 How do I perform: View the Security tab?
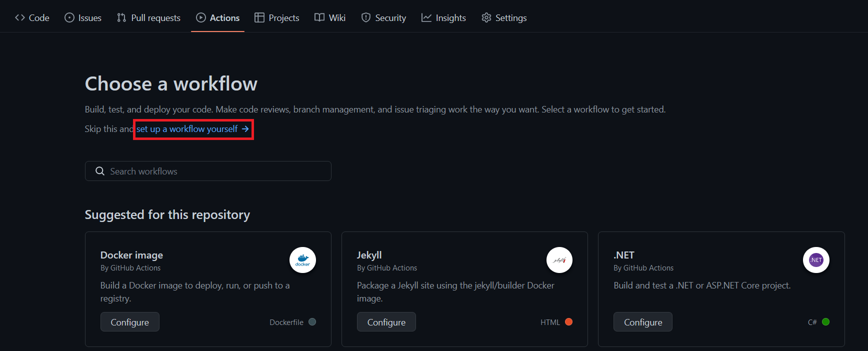pos(383,18)
